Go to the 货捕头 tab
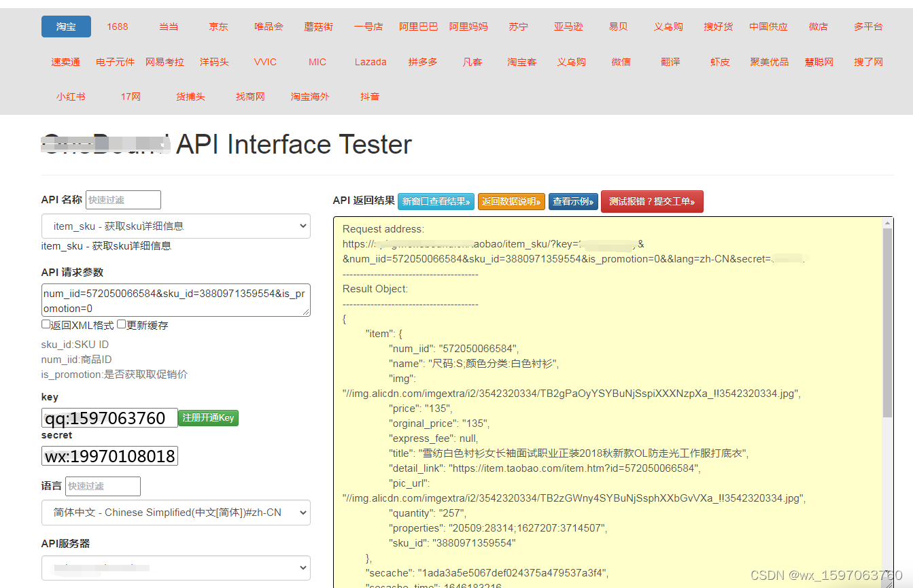913x588 pixels. [190, 97]
